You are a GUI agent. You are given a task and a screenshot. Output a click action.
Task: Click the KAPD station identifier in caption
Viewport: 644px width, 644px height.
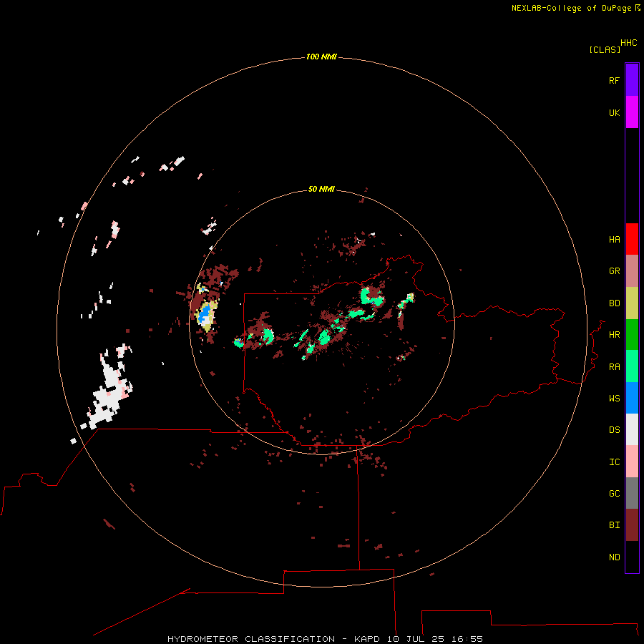pyautogui.click(x=368, y=639)
